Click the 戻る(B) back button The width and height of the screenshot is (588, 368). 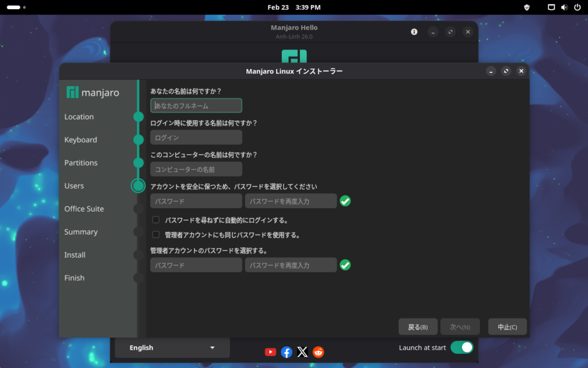pyautogui.click(x=418, y=327)
